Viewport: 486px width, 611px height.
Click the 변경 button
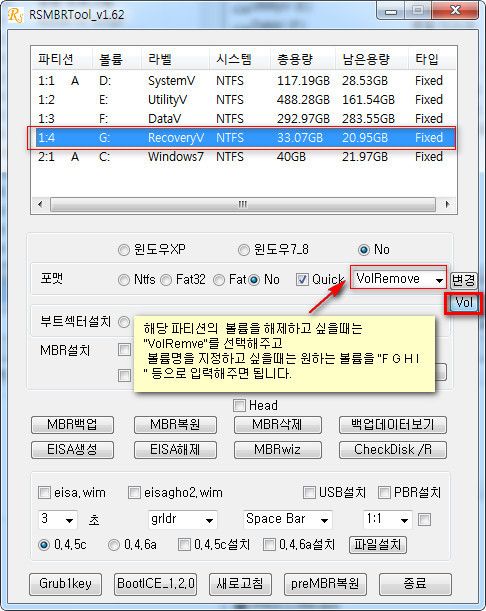(x=463, y=280)
